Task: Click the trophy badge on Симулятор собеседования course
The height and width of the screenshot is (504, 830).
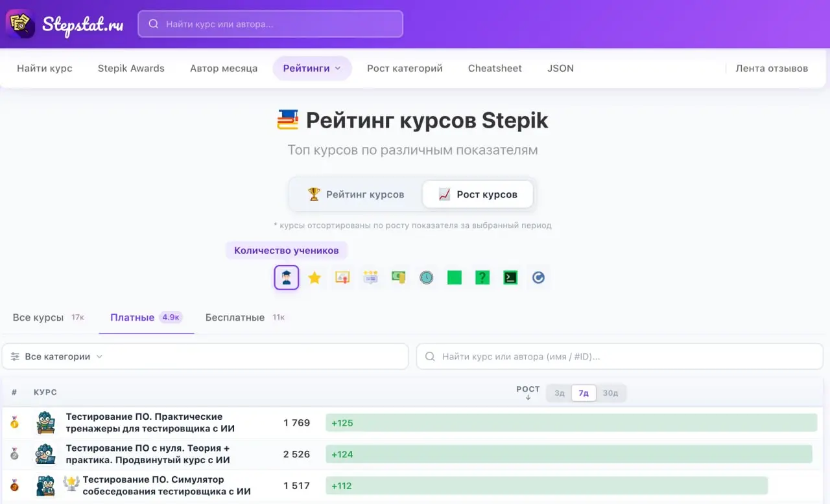Action: click(71, 482)
